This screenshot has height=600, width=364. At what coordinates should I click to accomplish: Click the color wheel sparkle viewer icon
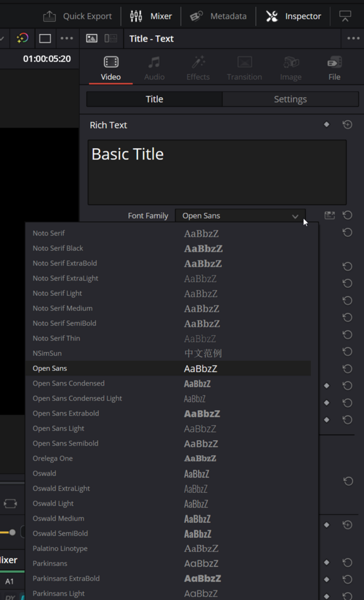click(22, 39)
